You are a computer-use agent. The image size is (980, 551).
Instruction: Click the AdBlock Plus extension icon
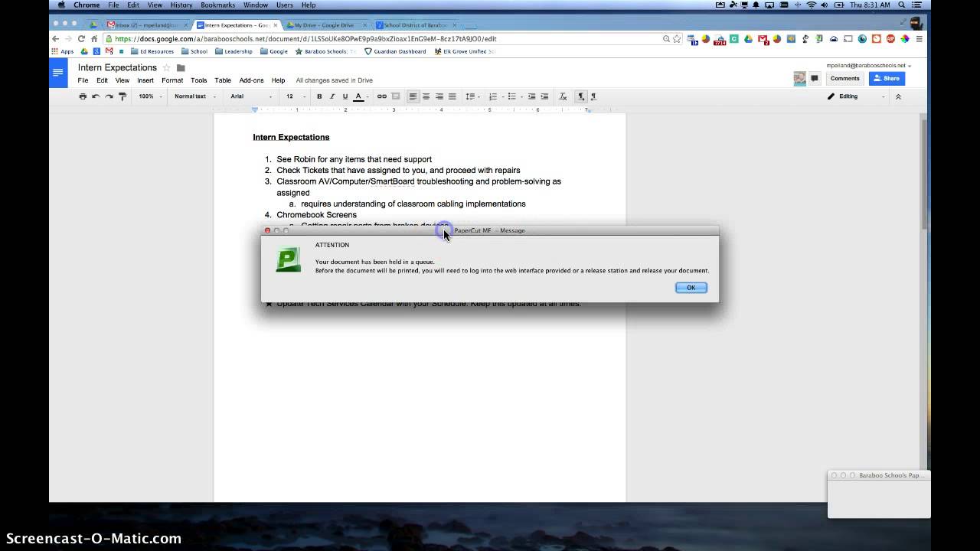point(890,39)
